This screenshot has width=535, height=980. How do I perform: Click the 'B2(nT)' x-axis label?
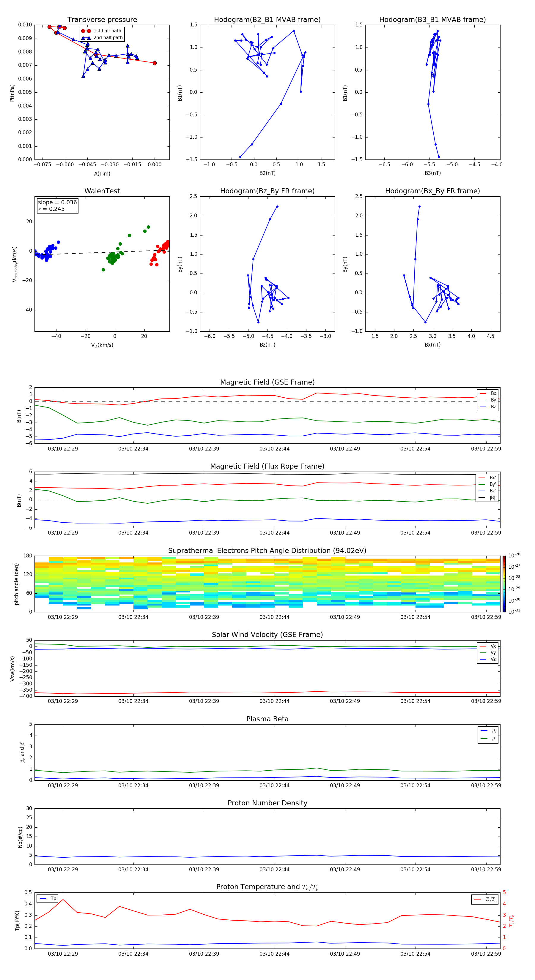[x=267, y=173]
